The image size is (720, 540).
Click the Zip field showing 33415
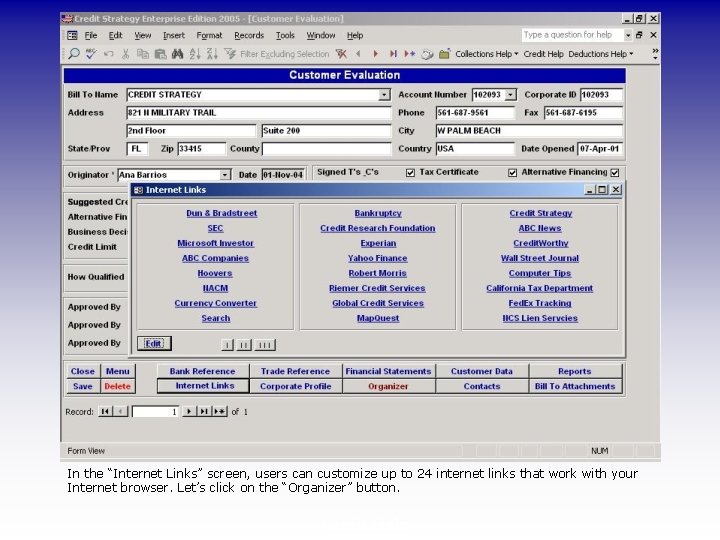[x=202, y=149]
